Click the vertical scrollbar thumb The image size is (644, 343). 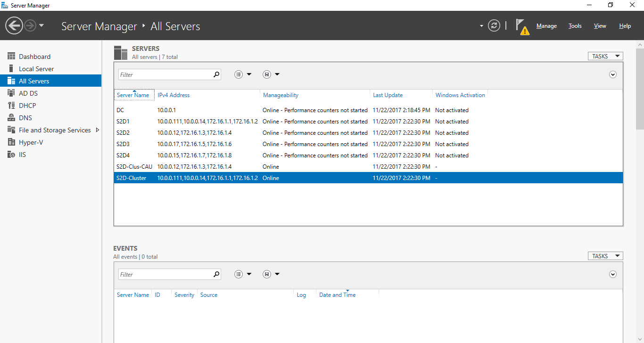pos(640,88)
